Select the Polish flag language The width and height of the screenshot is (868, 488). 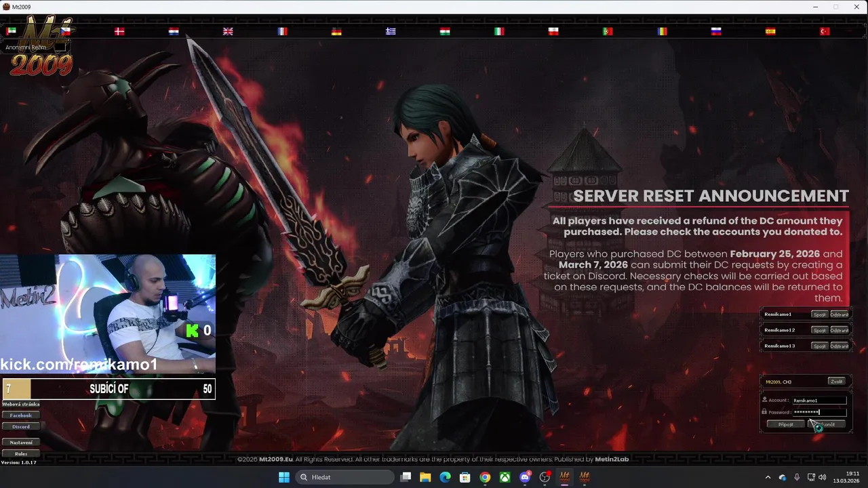point(553,31)
